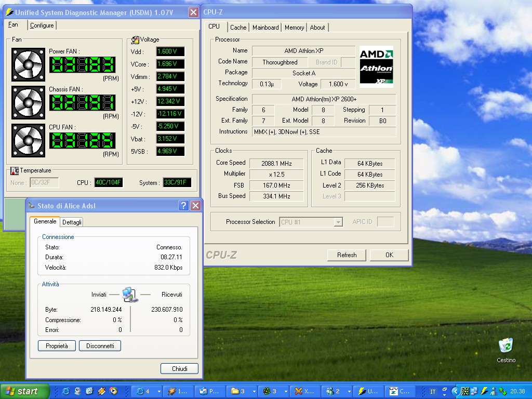Image resolution: width=532 pixels, height=399 pixels.
Task: Click the Multiplier value x 12.5
Action: [x=276, y=175]
